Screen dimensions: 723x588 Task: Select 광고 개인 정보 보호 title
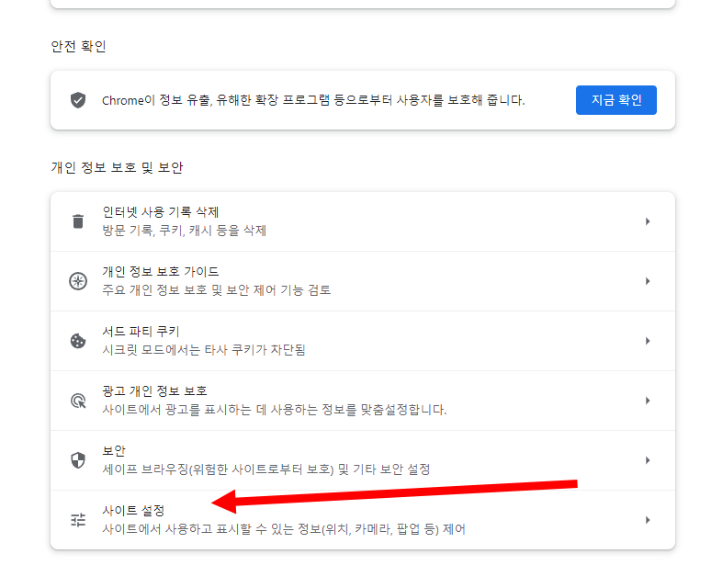[x=154, y=391]
